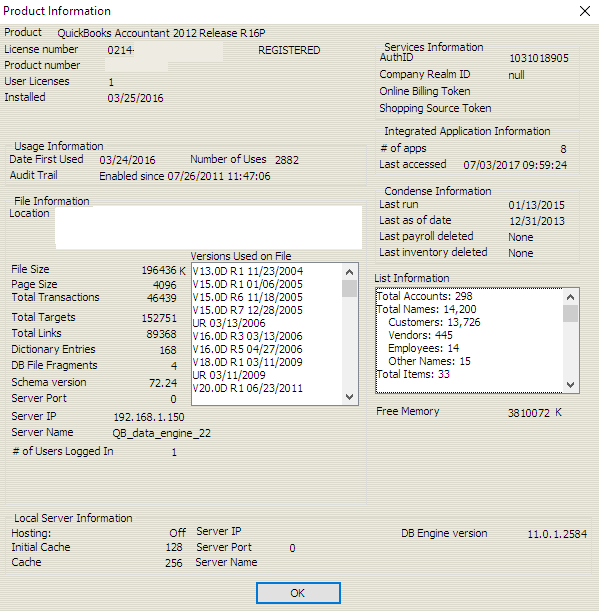Click the license number value '0214'

120,50
